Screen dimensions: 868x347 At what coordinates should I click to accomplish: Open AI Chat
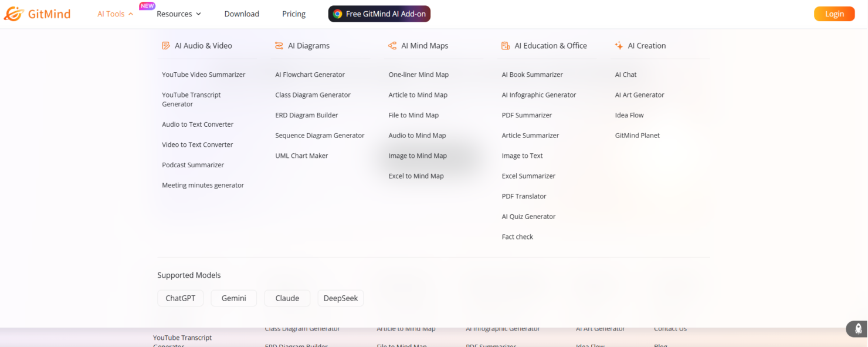[626, 75]
